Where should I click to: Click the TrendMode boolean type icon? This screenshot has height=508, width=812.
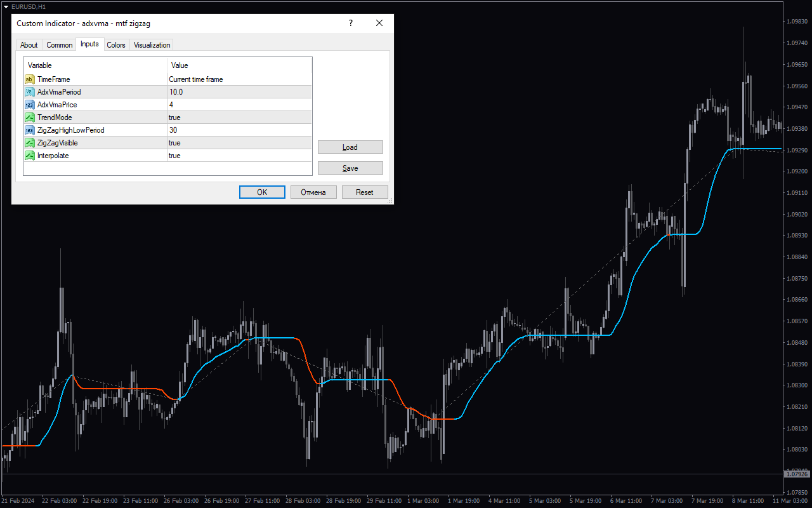click(x=29, y=117)
